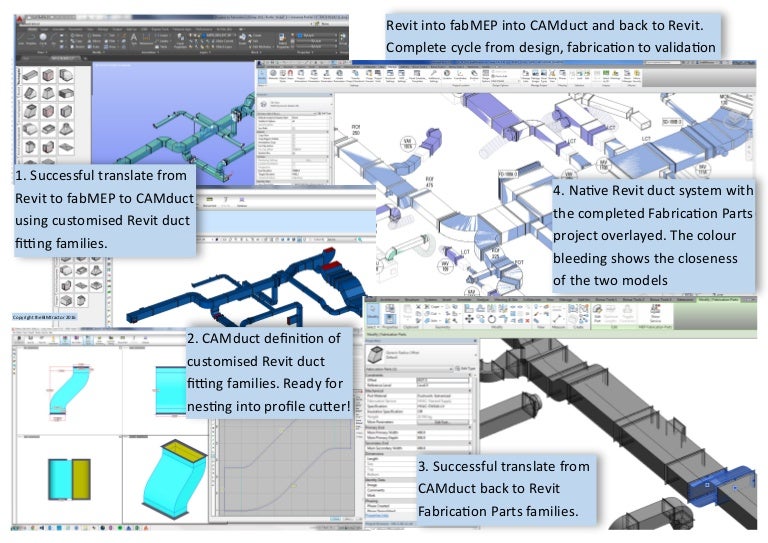Click Edit Part in lower Revit ribbon
768x543 pixels.
coord(598,313)
